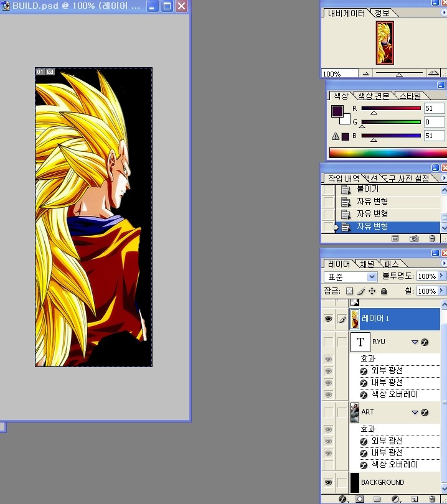Select the 레이어 1 layer row
Image resolution: width=447 pixels, height=504 pixels.
pyautogui.click(x=395, y=319)
